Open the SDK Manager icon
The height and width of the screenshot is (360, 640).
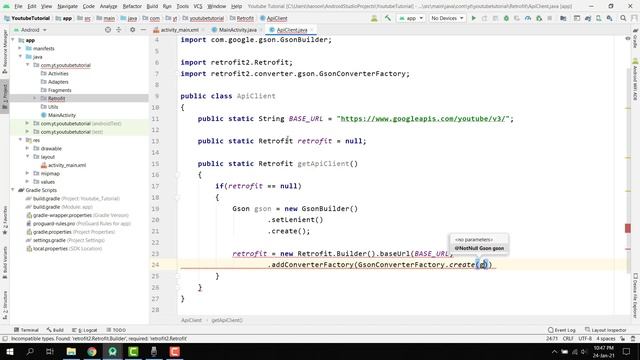coord(609,18)
